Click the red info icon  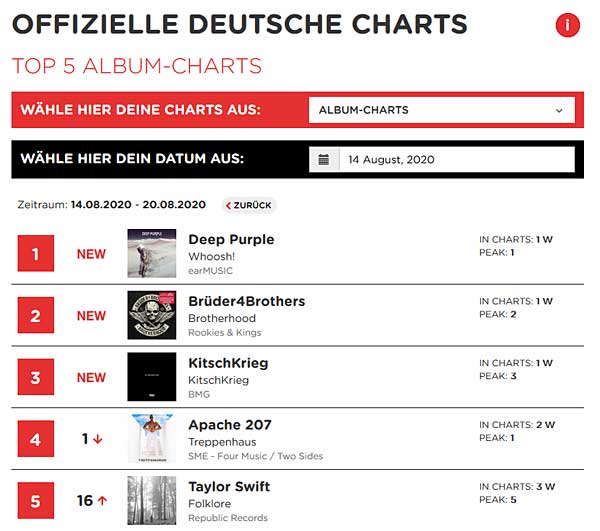(x=567, y=26)
